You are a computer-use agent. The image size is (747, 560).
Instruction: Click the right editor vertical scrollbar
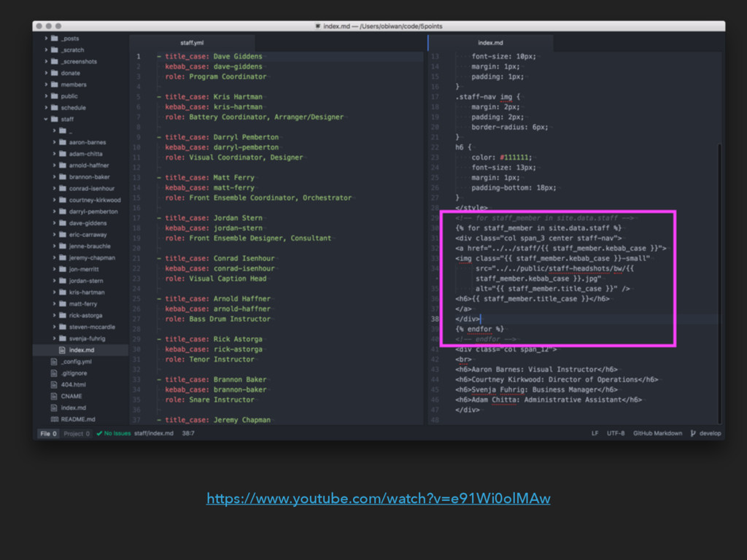[x=719, y=284]
